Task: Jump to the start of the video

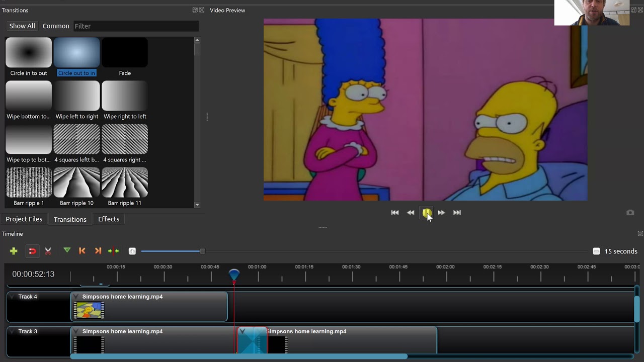Action: click(x=395, y=213)
